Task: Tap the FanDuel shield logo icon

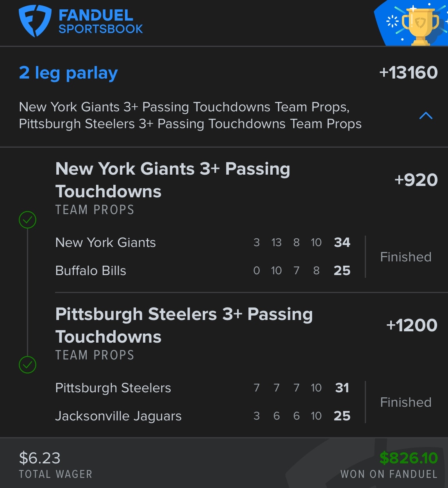Action: (x=35, y=21)
